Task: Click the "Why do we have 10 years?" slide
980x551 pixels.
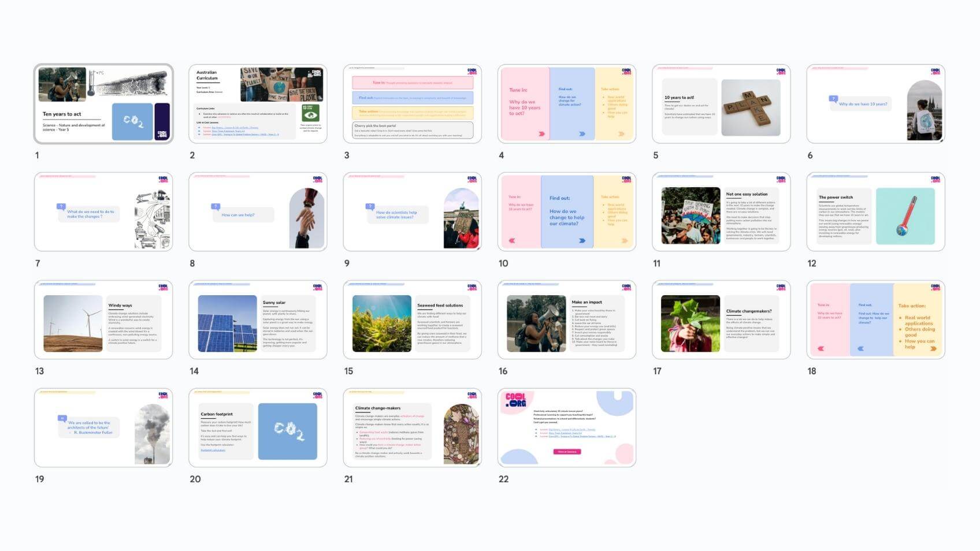Action: point(875,104)
